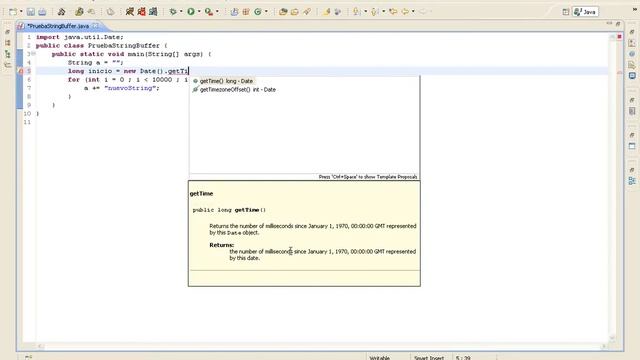Select the PruebaStringBuffer.java editor tab
Viewport: 640px width, 360px height.
tap(58, 26)
